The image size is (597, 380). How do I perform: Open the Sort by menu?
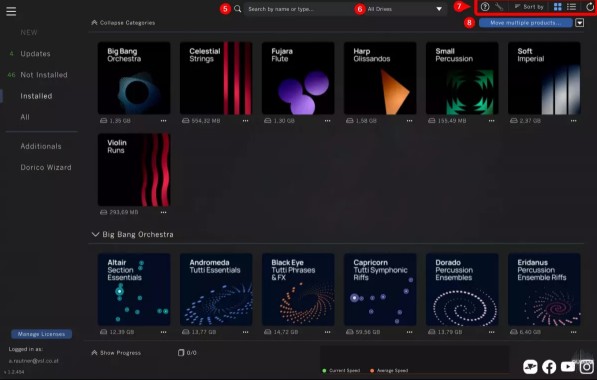(529, 6)
